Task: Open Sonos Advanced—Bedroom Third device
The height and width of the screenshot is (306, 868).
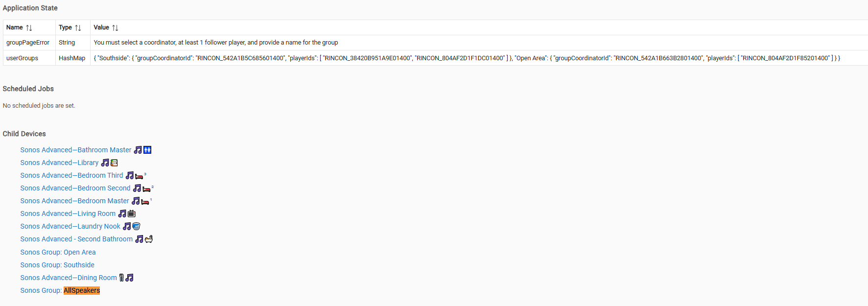Action: tap(71, 175)
